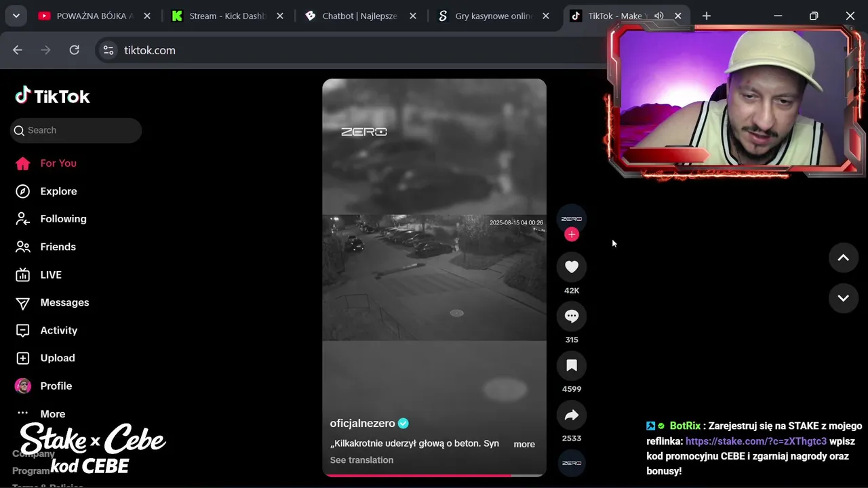The height and width of the screenshot is (488, 868).
Task: Bookmark the video to favorites
Action: pos(572,366)
